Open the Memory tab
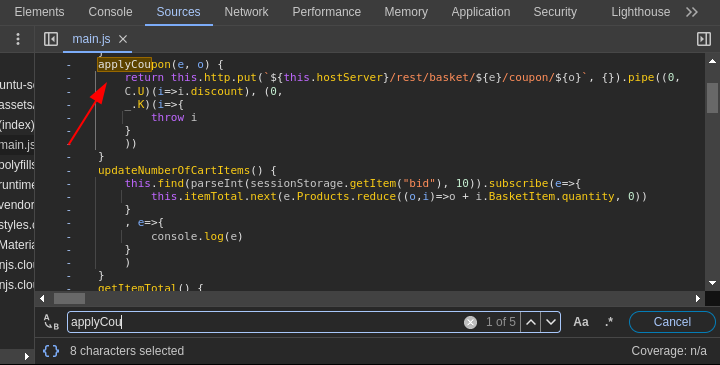Image resolution: width=720 pixels, height=365 pixels. pyautogui.click(x=406, y=12)
